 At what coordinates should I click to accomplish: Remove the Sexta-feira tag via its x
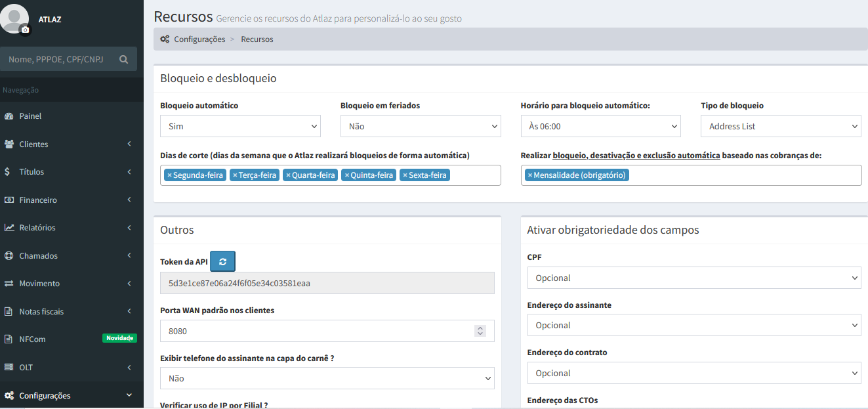pos(405,175)
